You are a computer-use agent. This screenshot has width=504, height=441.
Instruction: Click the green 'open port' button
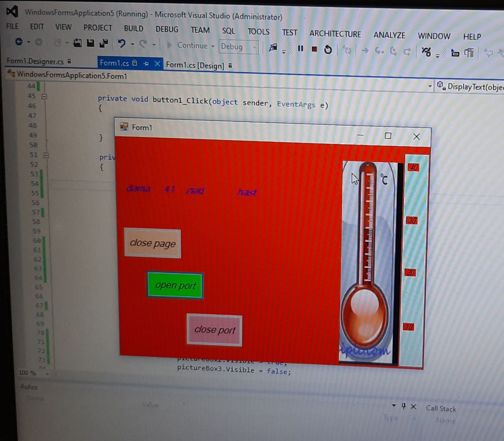[x=175, y=285]
